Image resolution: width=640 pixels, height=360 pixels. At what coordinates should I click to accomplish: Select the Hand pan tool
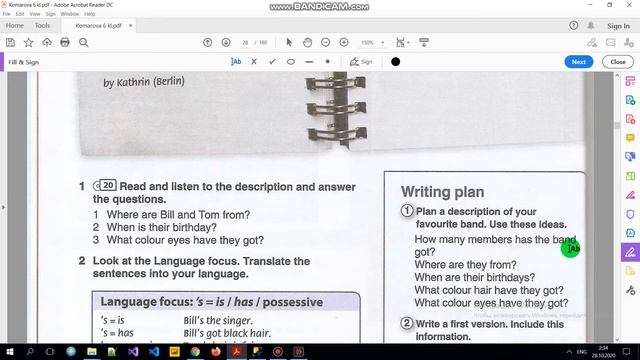click(307, 42)
